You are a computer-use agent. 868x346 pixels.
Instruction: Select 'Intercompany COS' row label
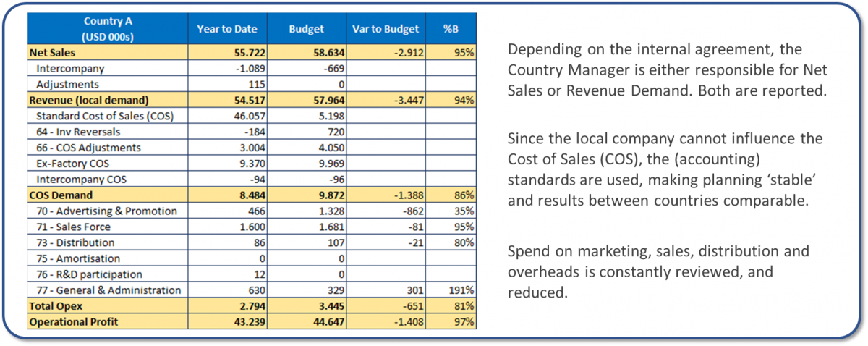[x=81, y=180]
